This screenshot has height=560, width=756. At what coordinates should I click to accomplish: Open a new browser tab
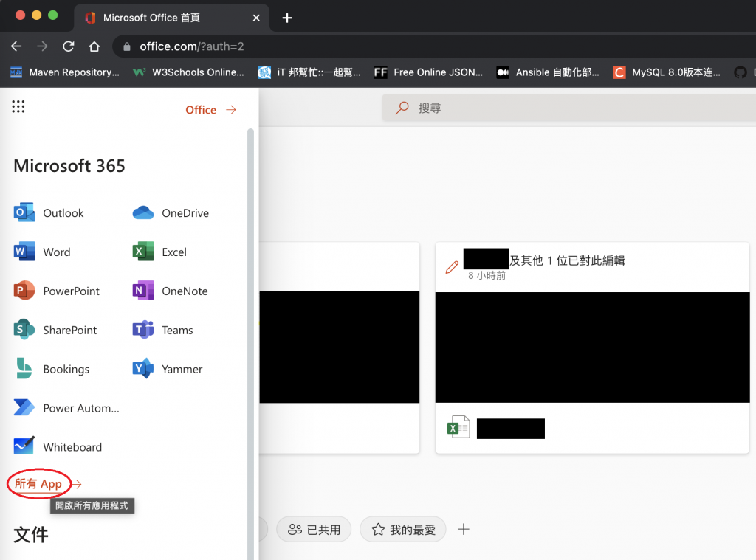point(287,18)
